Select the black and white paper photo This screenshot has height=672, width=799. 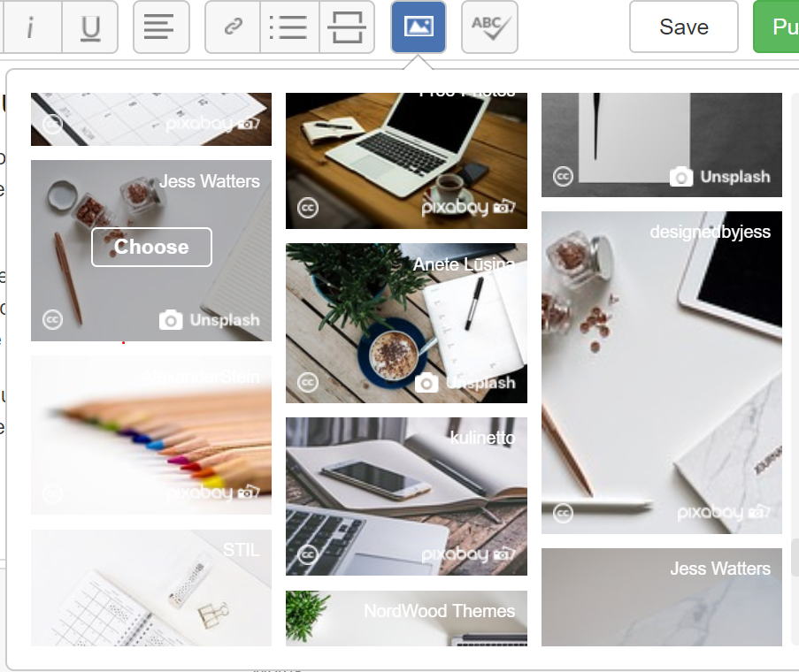click(662, 145)
